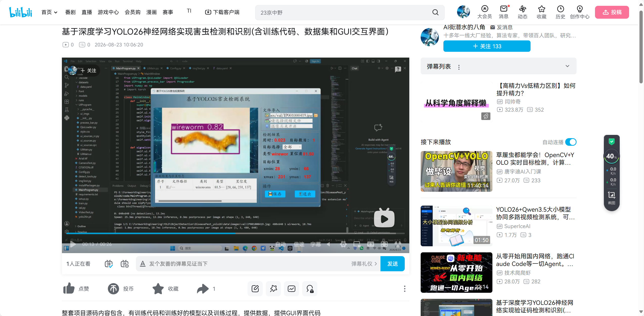Click the headset with lock icon

[310, 288]
